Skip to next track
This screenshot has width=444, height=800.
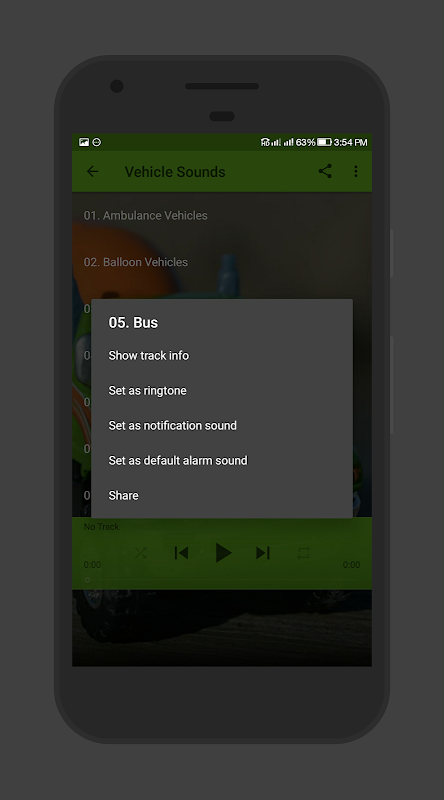click(263, 553)
